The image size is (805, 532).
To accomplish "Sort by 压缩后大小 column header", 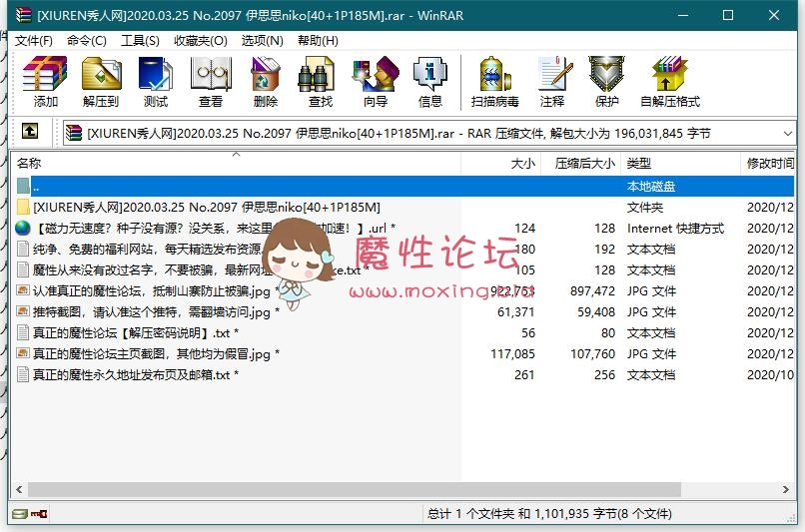I will click(580, 163).
